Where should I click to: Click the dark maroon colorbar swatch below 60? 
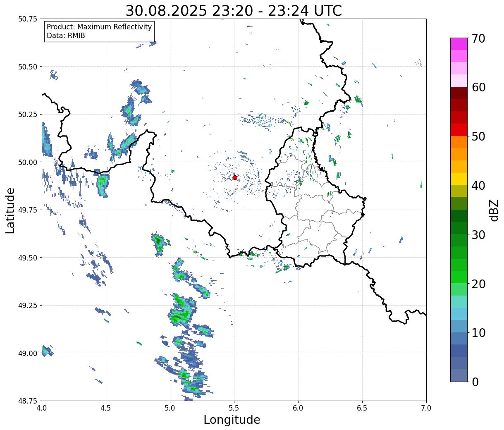tap(459, 93)
